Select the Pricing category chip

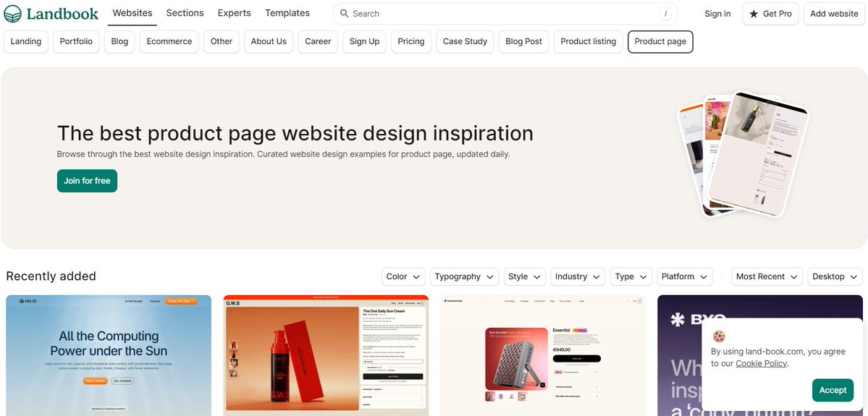[x=411, y=41]
